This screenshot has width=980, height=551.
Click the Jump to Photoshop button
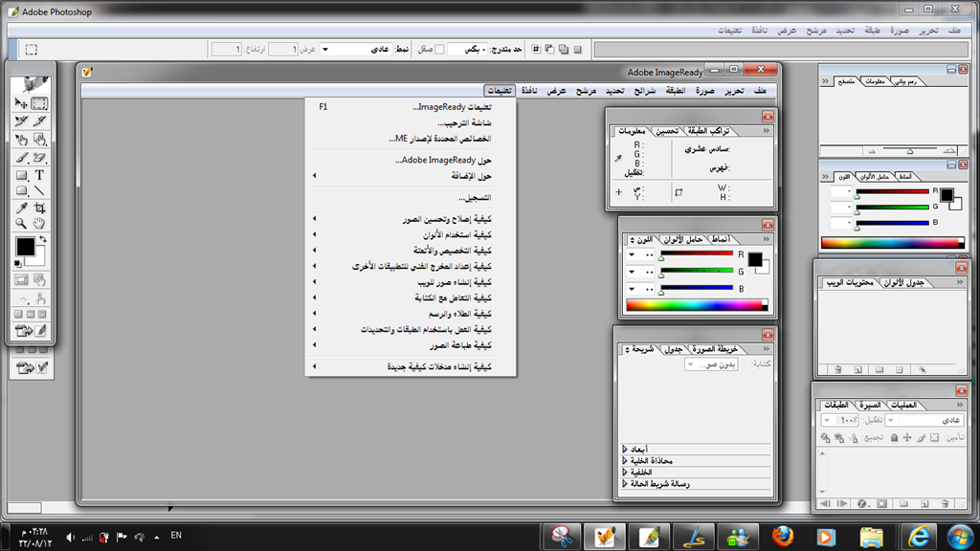point(24,330)
